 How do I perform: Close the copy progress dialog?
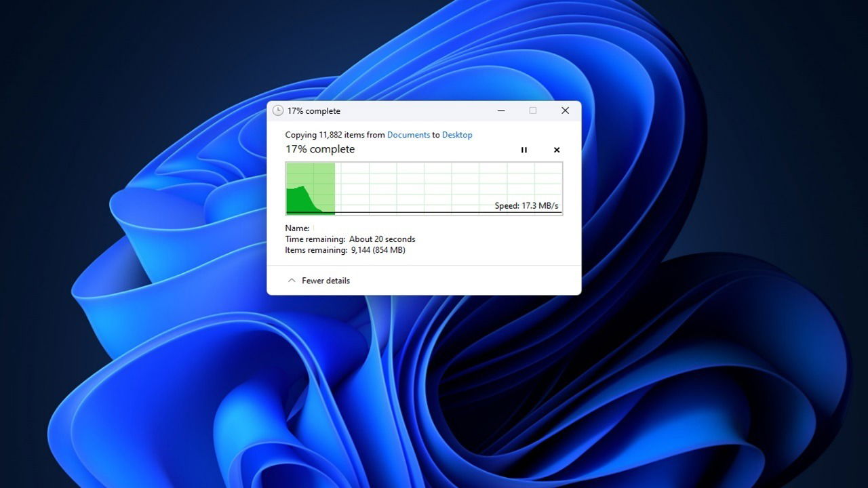click(x=565, y=110)
